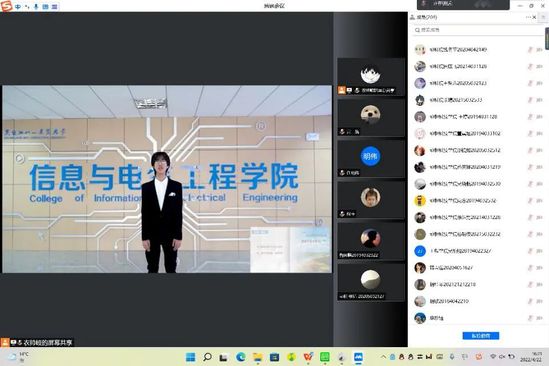Select the 胡伟 participant video tile
Screen dimensions: 549x366
click(371, 159)
